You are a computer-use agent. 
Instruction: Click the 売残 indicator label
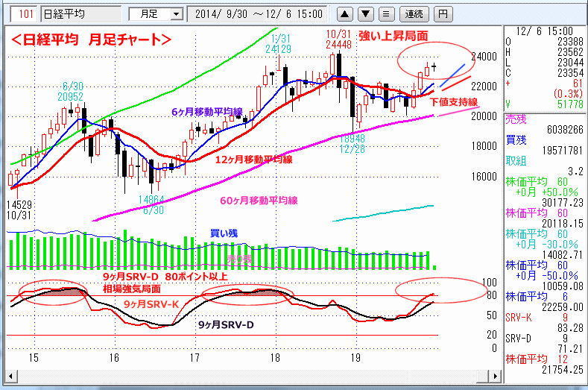tap(516, 118)
